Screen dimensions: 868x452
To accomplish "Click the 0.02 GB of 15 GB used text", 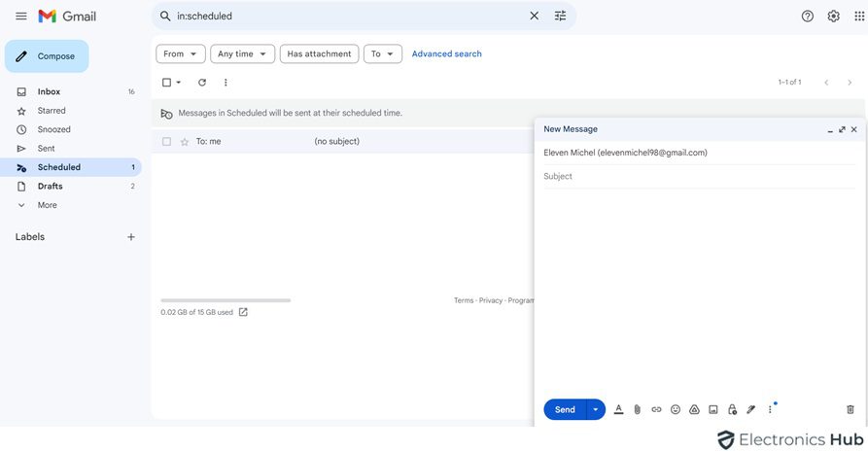I will (196, 312).
